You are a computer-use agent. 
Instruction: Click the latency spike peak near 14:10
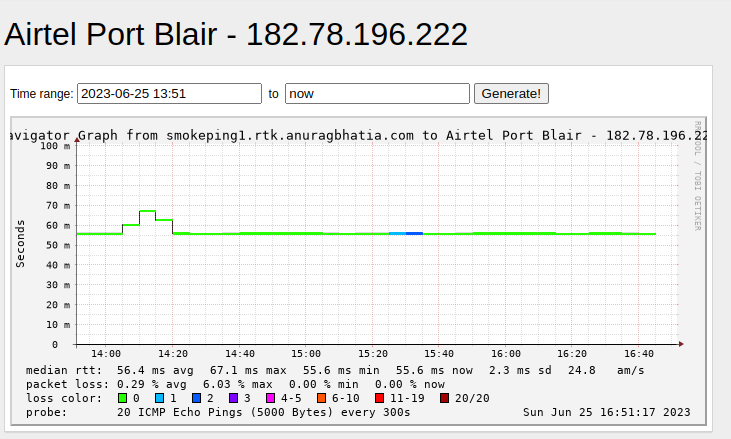(x=147, y=211)
